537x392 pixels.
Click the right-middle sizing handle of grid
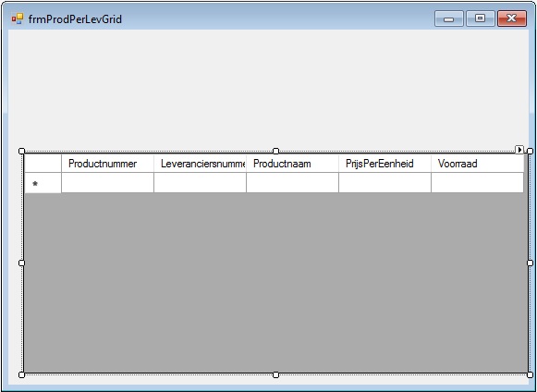(x=530, y=263)
